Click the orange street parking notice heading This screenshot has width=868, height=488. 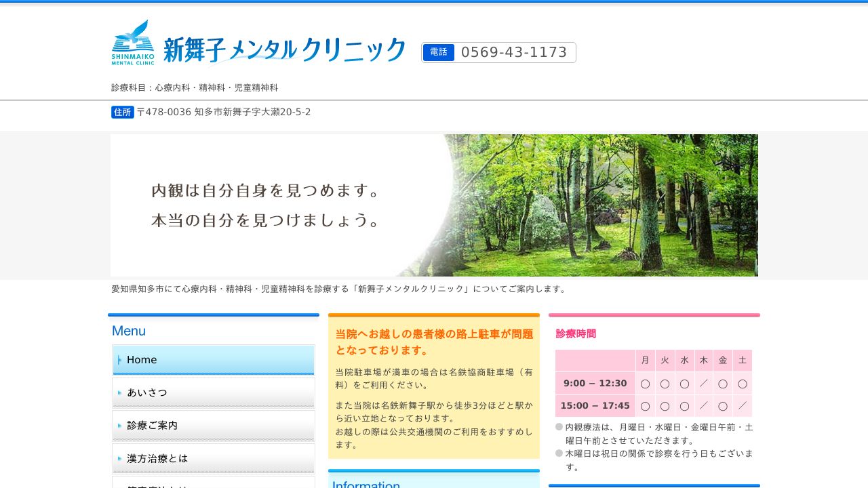click(434, 342)
